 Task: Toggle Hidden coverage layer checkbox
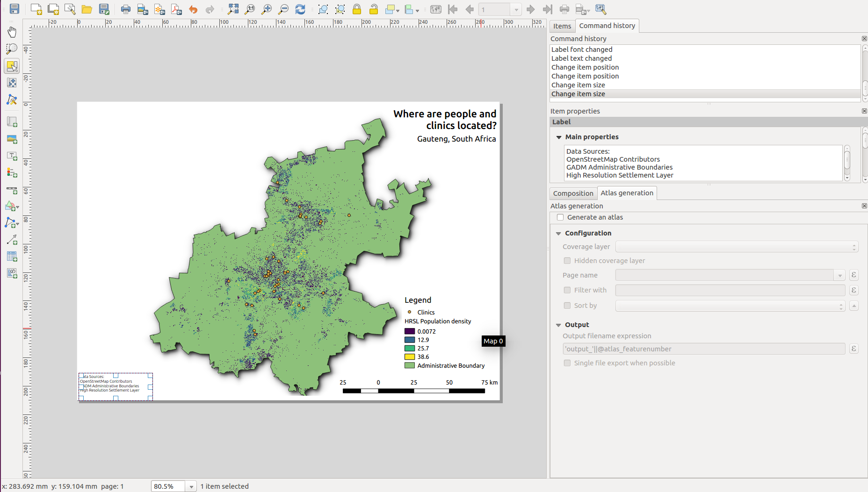[567, 261]
